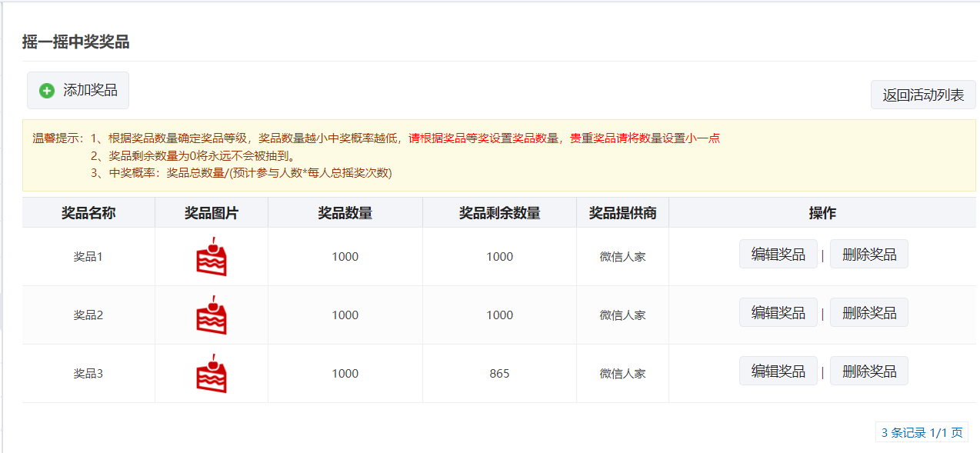Click 奖品1's quantity value 1000
Viewport: 980px width, 453px height.
(345, 257)
